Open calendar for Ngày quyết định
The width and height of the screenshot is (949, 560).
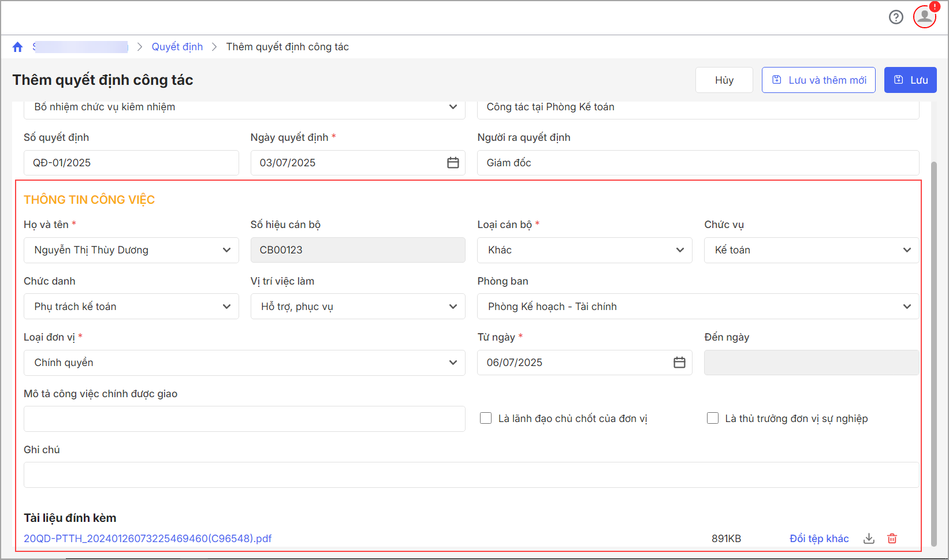[x=453, y=163]
